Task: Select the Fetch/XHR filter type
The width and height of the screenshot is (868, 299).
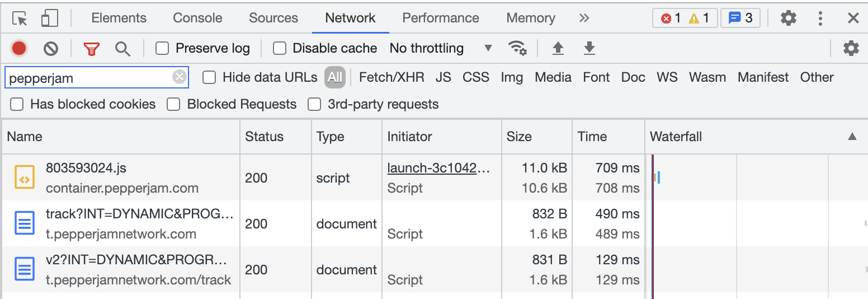Action: (391, 77)
